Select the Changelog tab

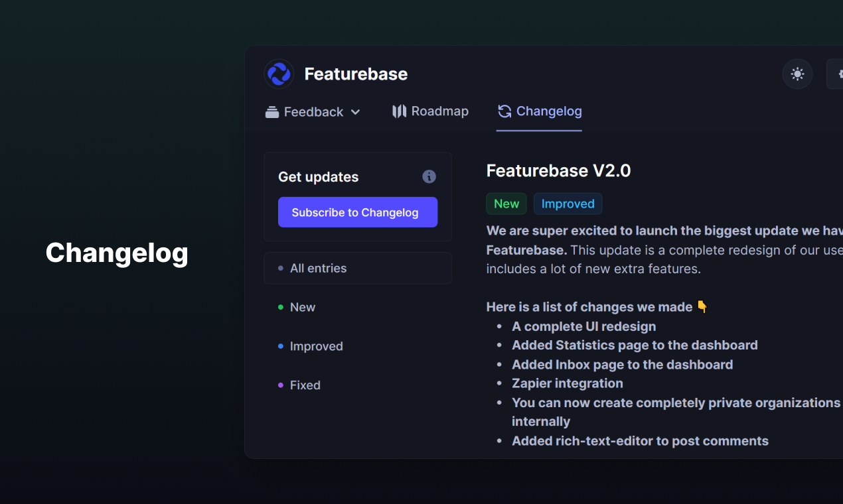[x=539, y=111]
